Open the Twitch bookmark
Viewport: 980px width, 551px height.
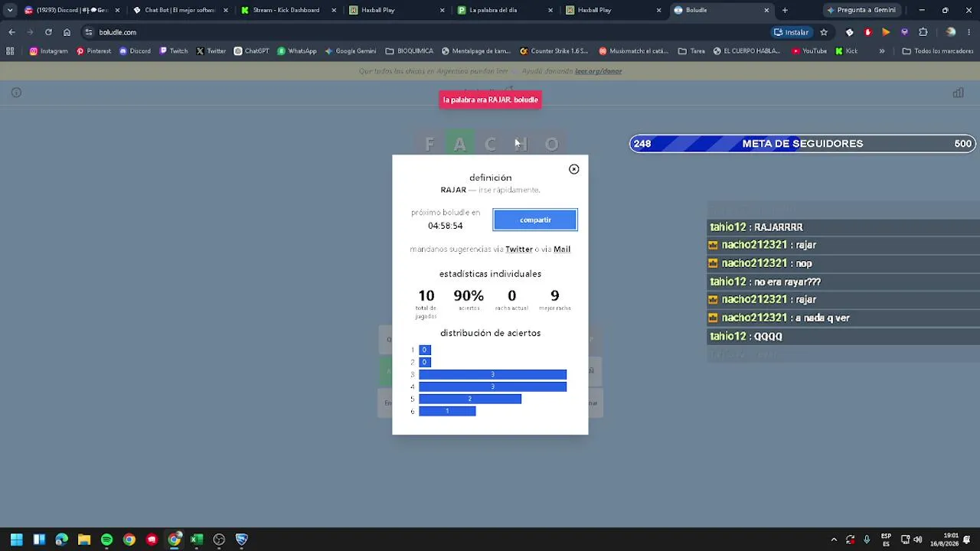pyautogui.click(x=174, y=51)
